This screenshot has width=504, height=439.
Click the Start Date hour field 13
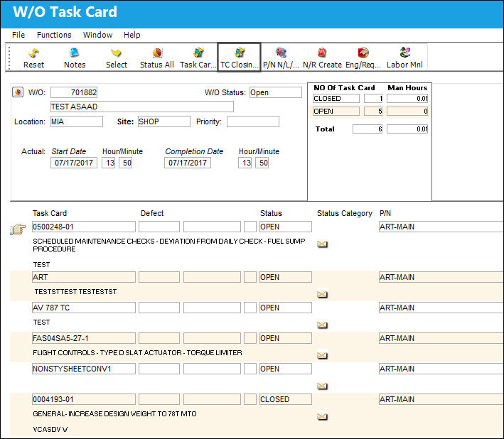(108, 163)
